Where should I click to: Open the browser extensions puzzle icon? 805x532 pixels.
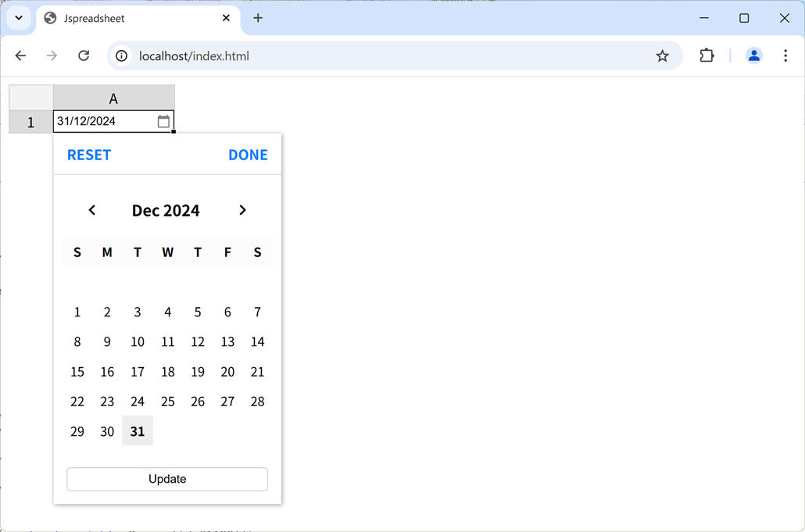point(707,55)
